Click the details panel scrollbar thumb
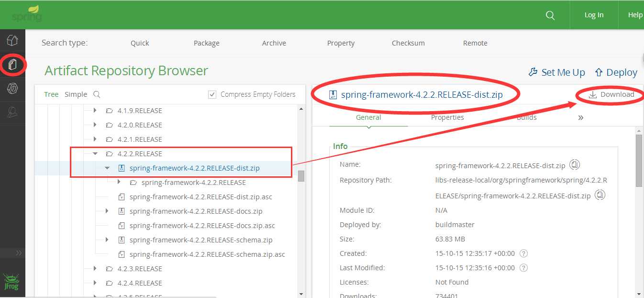This screenshot has height=298, width=644. (x=639, y=160)
